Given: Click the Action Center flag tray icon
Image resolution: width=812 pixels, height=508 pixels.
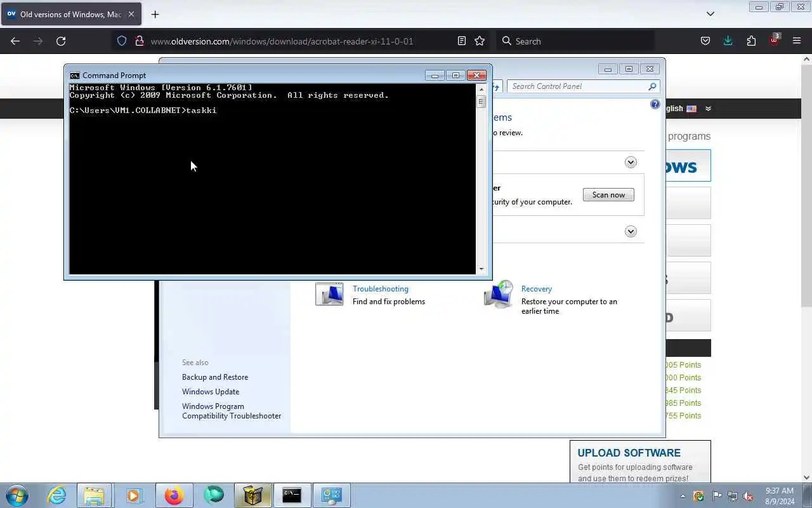Looking at the screenshot, I should click(717, 496).
